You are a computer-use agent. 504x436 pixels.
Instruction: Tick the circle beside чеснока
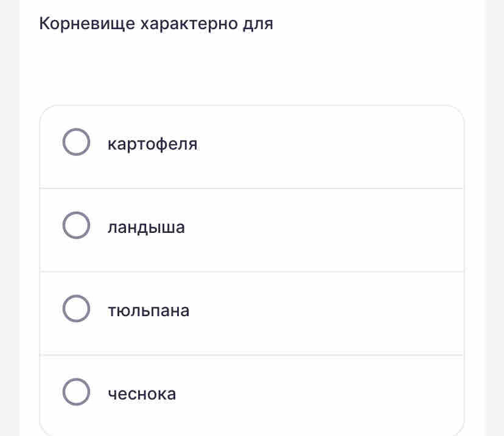pos(76,392)
